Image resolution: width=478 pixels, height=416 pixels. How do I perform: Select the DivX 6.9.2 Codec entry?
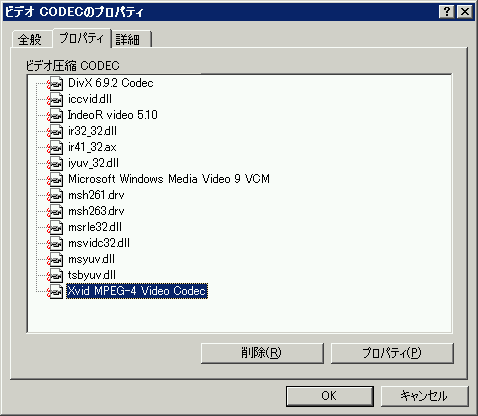[x=111, y=83]
